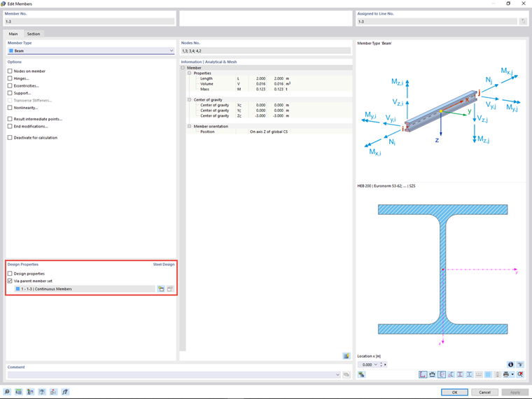The image size is (532, 399).
Task: Open the section info (i) icon
Action: pyautogui.click(x=510, y=365)
